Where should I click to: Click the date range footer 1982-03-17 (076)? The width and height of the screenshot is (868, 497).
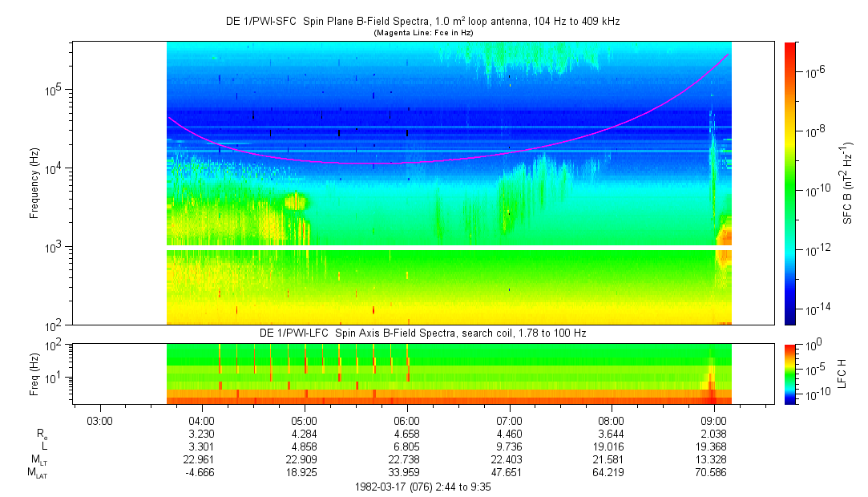click(x=422, y=487)
